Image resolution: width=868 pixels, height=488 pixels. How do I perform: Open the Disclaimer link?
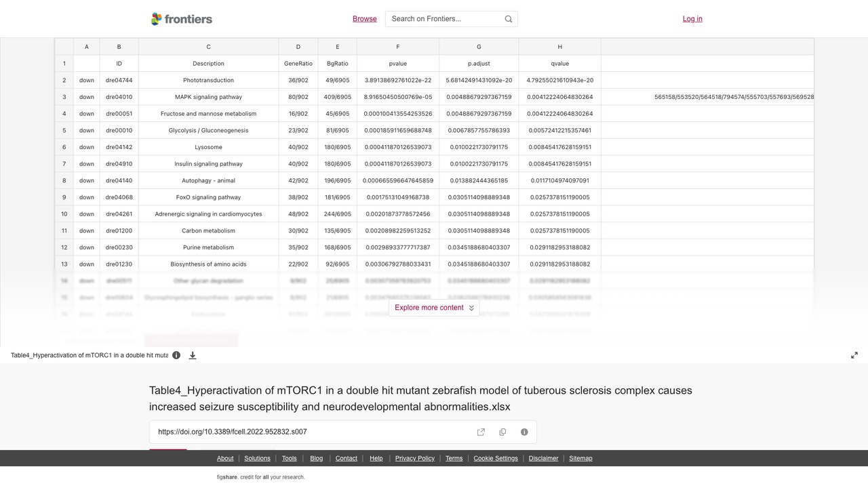544,458
